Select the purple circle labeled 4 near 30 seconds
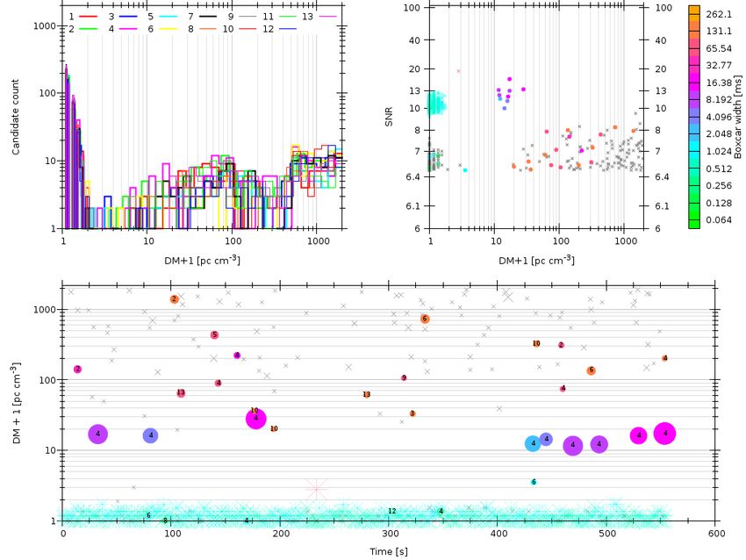Viewport: 746px width, 560px height. (x=98, y=434)
